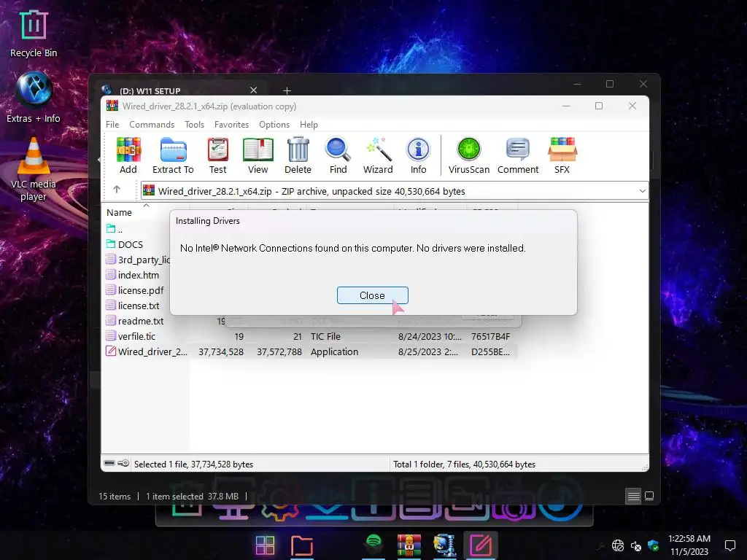Click the WinRAR taskbar icon
747x560 pixels.
pos(409,545)
